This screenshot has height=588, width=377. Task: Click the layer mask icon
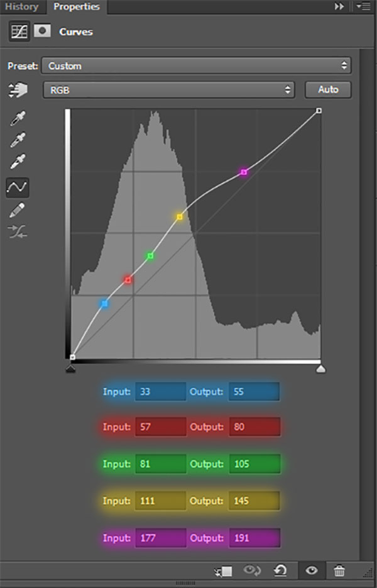[42, 31]
